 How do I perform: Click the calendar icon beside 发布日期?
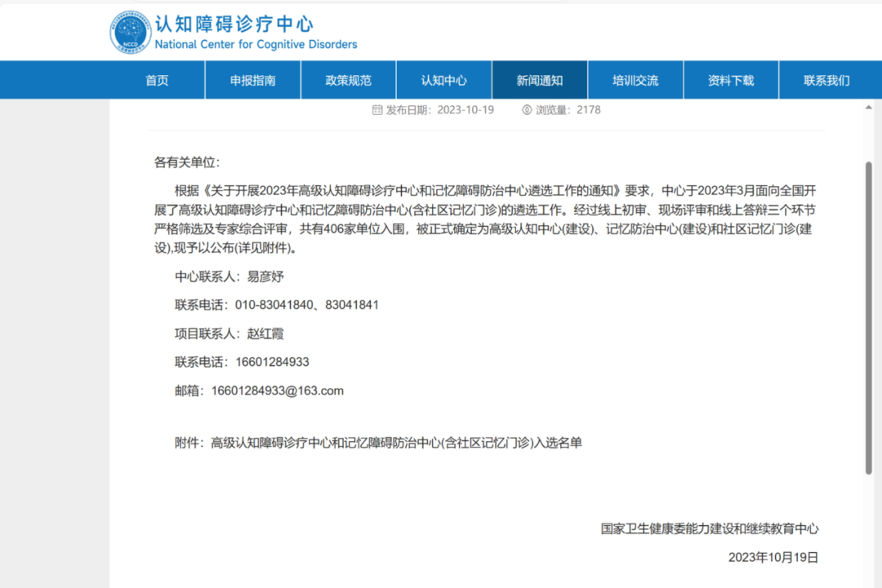pyautogui.click(x=377, y=109)
